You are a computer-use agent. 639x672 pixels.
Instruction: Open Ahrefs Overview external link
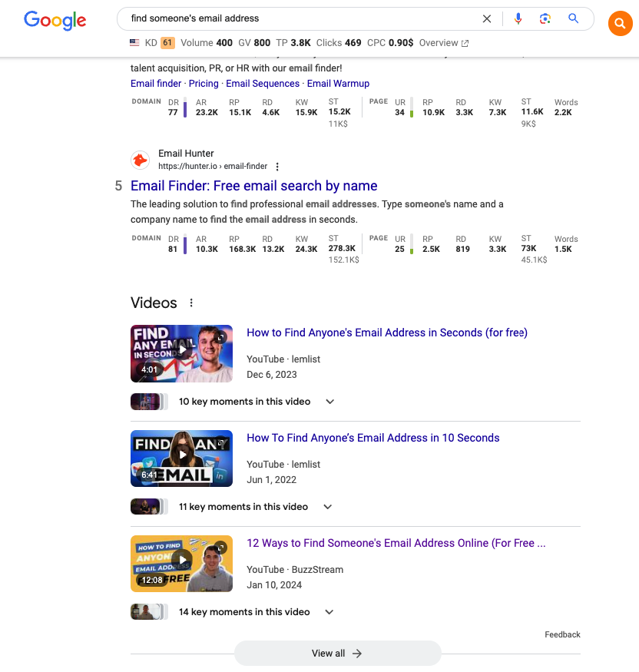coord(444,43)
